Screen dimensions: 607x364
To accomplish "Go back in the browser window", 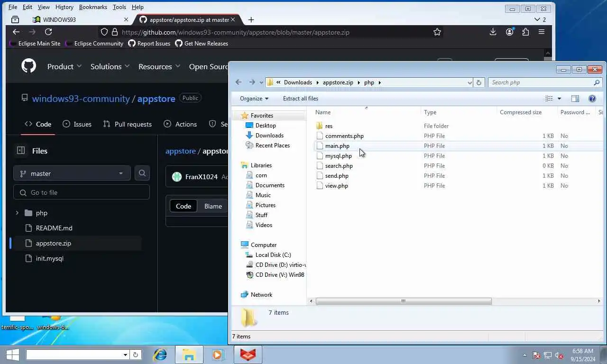I will coord(16,32).
